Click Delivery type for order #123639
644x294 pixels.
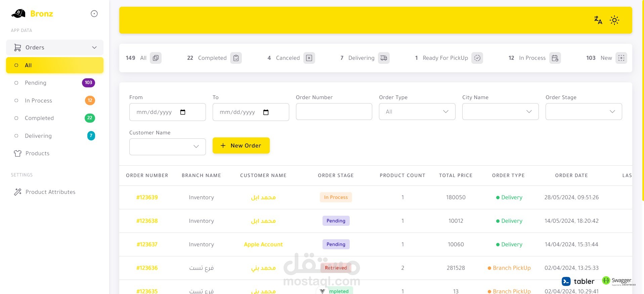509,197
